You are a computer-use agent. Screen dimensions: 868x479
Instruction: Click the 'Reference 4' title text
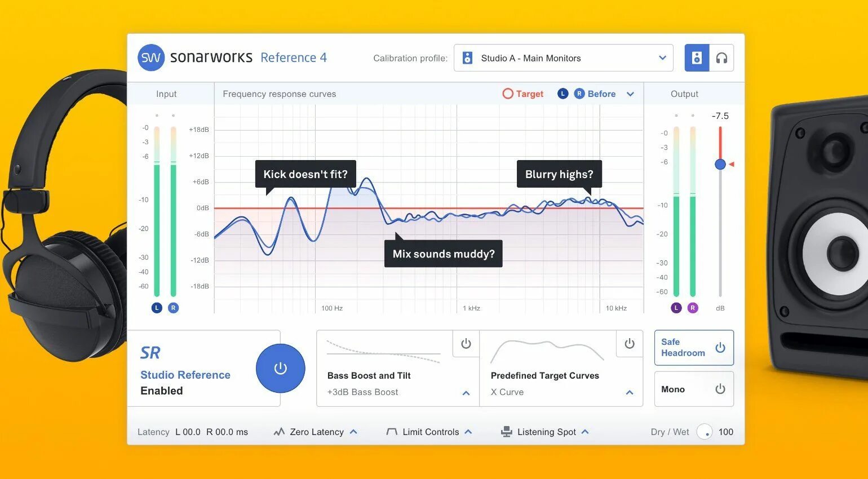tap(294, 57)
